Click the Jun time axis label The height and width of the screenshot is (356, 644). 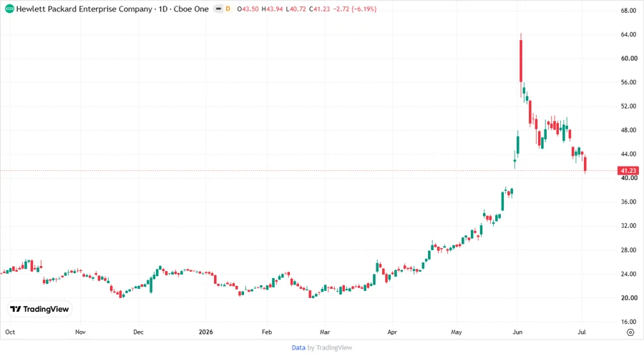click(x=517, y=332)
